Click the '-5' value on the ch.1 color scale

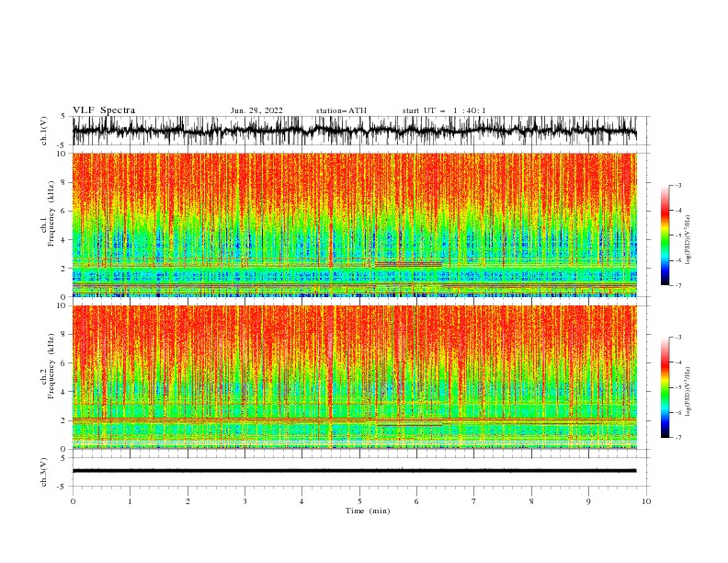point(677,236)
